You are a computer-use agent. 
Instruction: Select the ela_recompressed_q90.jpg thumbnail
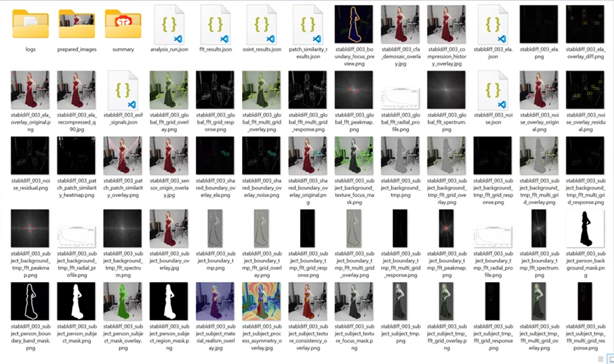pyautogui.click(x=76, y=90)
